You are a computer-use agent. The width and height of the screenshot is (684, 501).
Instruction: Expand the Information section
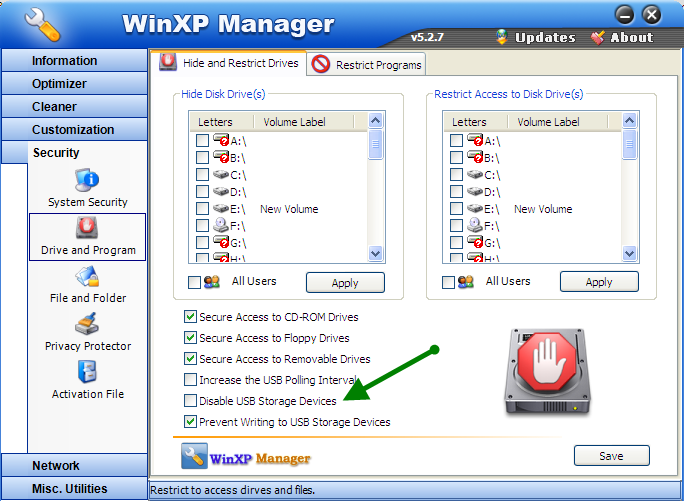[74, 61]
